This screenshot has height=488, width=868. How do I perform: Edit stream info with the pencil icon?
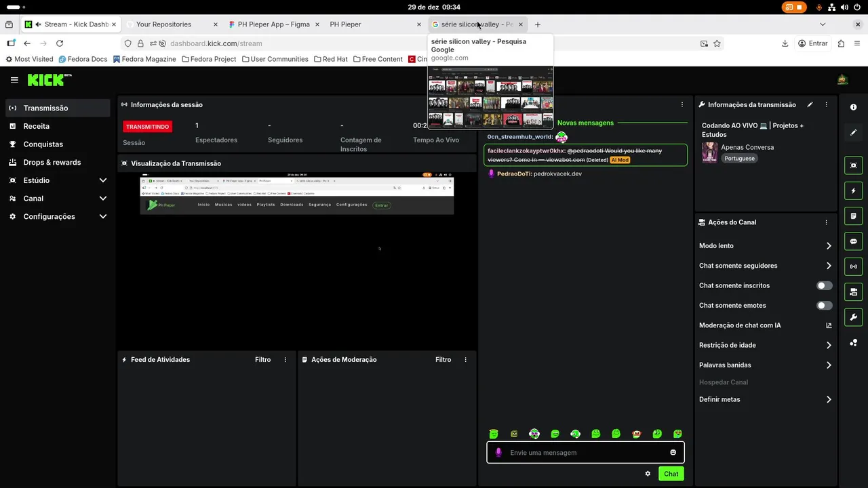pyautogui.click(x=810, y=104)
